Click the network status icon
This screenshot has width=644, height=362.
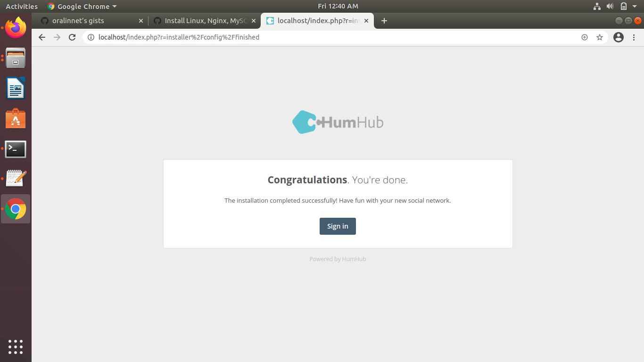[x=597, y=6]
